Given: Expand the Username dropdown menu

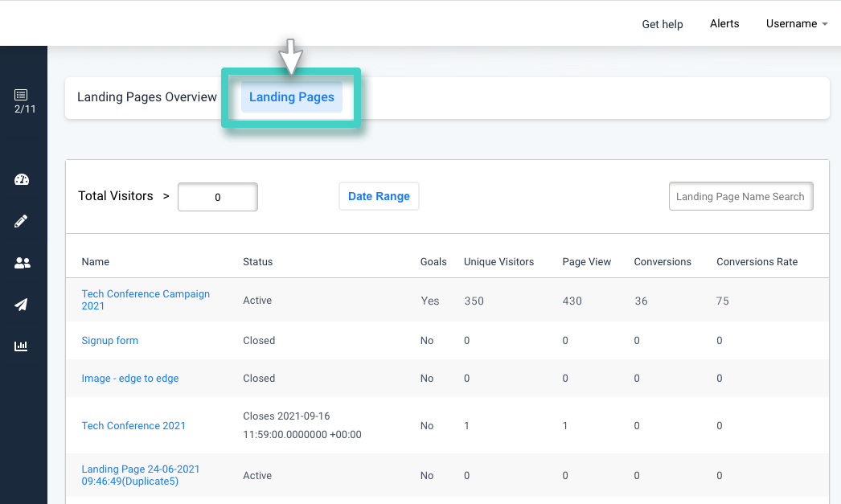Looking at the screenshot, I should pos(797,23).
